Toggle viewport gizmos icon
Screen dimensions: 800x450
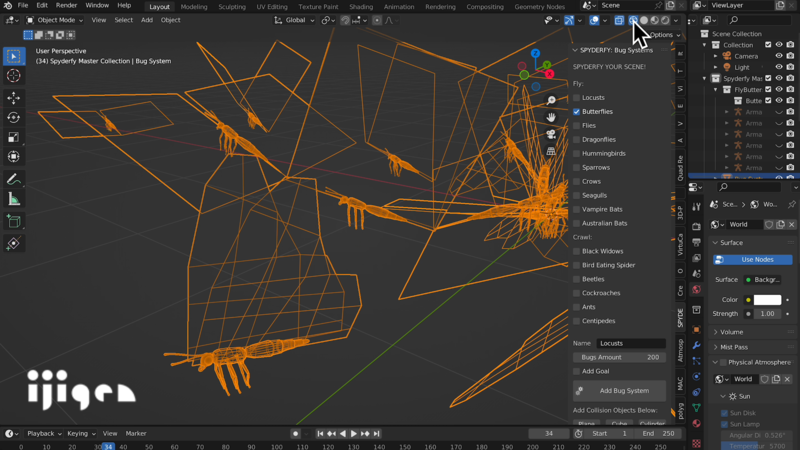(x=569, y=20)
